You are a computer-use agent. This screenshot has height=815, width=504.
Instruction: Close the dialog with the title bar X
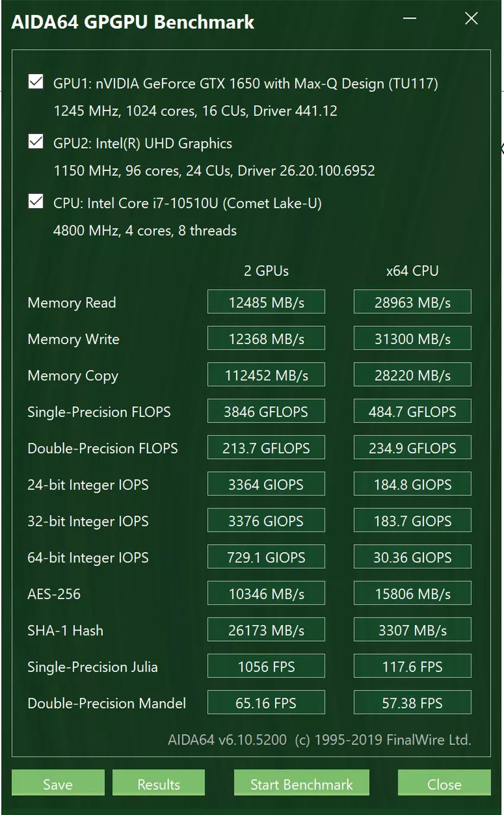(471, 19)
